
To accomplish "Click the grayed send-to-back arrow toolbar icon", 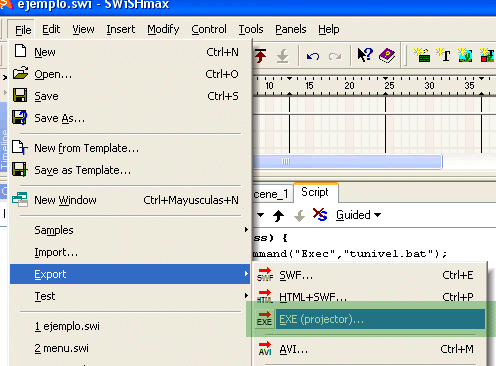I will coord(282,56).
